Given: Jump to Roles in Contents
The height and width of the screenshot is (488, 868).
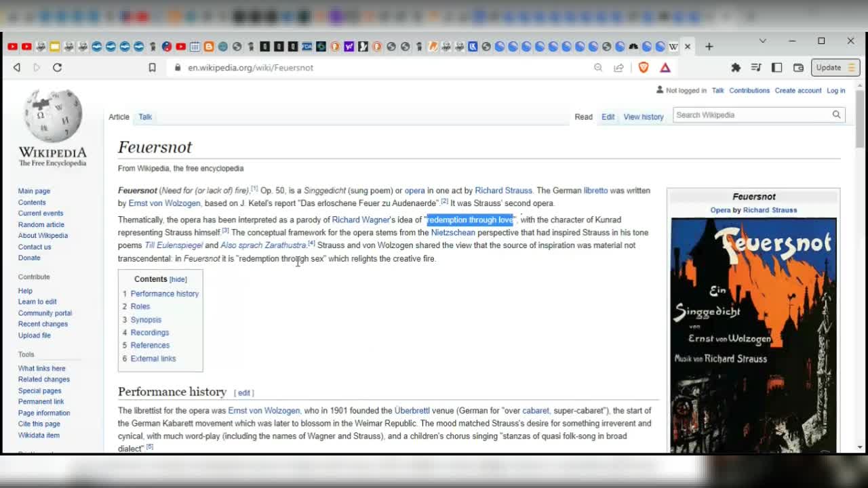Looking at the screenshot, I should point(140,307).
